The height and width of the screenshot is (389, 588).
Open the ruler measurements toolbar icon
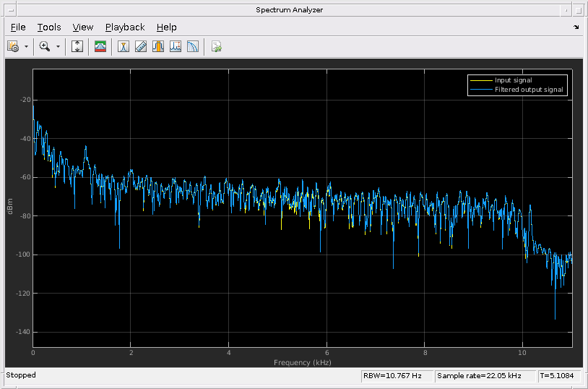(141, 46)
